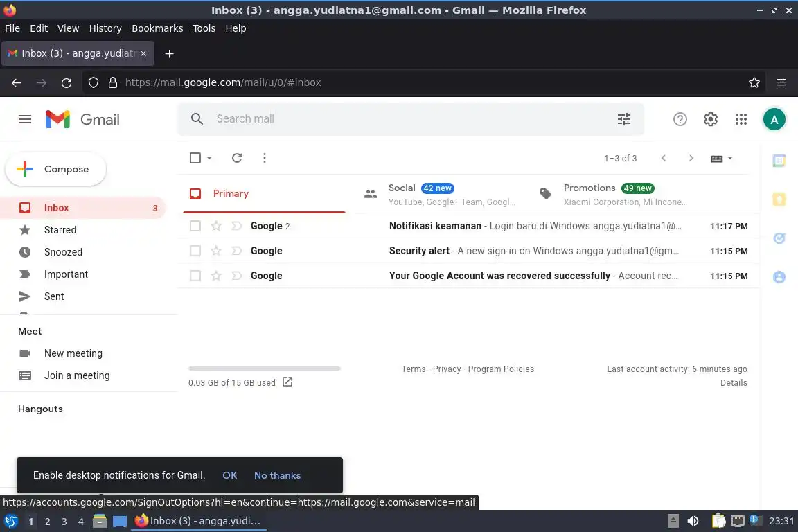The image size is (798, 532).
Task: Switch to the Promotions tab
Action: tap(615, 194)
